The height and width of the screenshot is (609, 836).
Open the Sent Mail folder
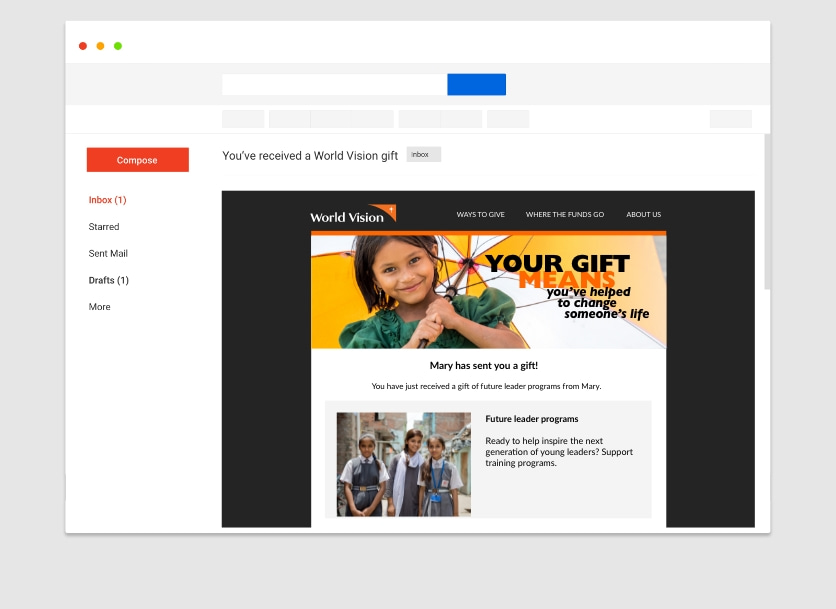coord(108,253)
